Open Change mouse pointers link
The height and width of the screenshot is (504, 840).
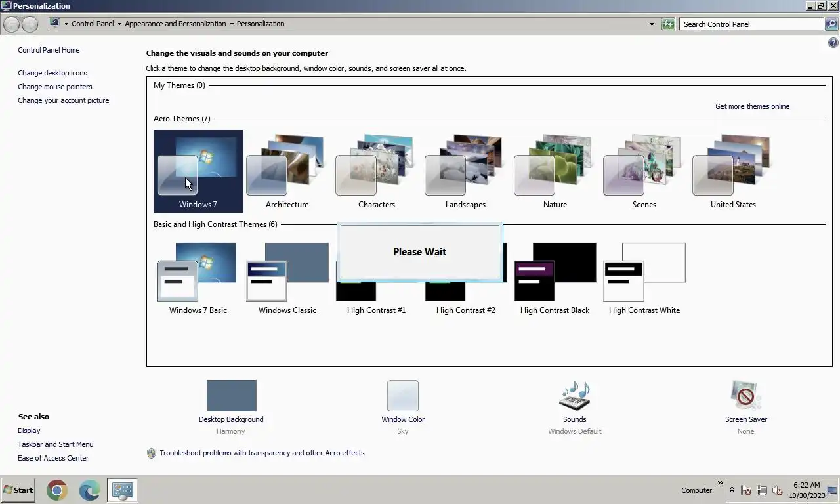(55, 87)
